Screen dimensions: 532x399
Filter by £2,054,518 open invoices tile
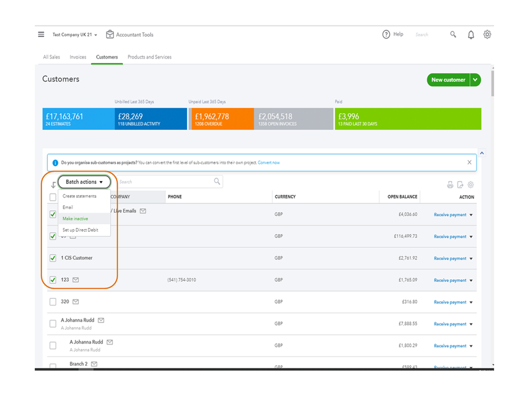click(x=293, y=119)
